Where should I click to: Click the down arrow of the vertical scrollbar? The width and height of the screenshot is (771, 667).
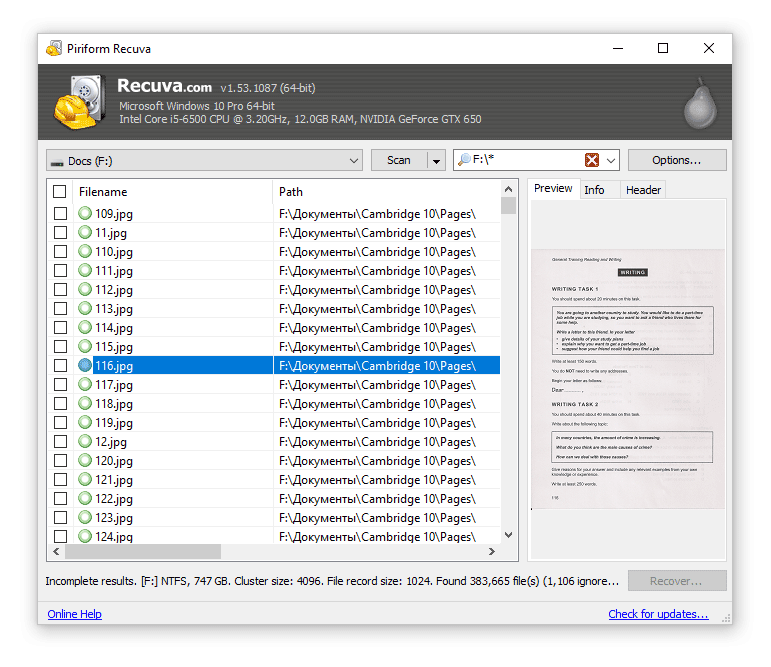click(x=508, y=535)
